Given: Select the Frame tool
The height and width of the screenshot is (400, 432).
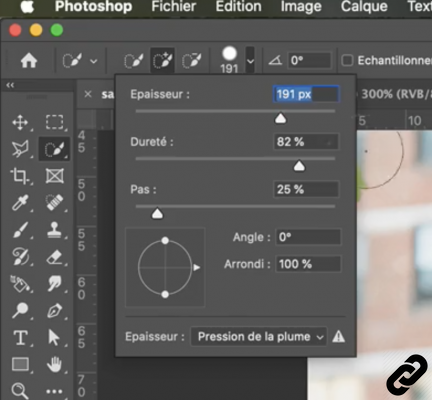Looking at the screenshot, I should click(x=55, y=176).
